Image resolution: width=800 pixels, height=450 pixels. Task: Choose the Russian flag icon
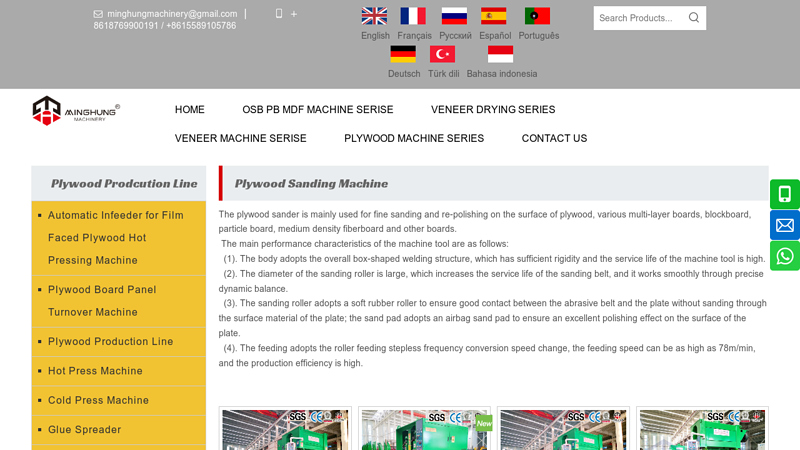[454, 16]
